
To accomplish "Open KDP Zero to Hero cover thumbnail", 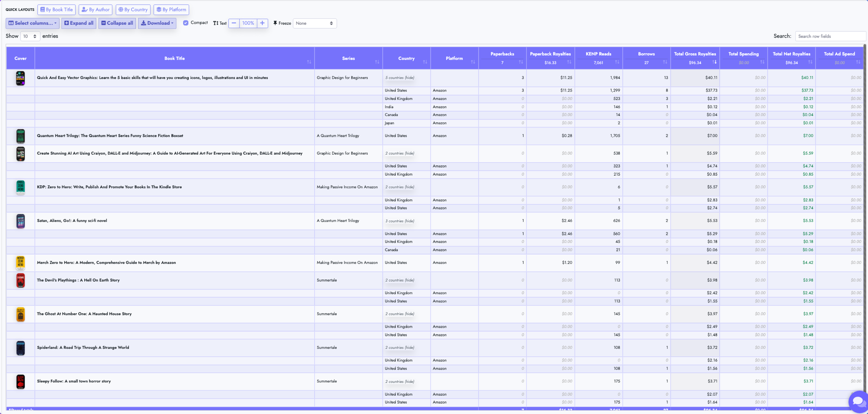I will click(20, 187).
